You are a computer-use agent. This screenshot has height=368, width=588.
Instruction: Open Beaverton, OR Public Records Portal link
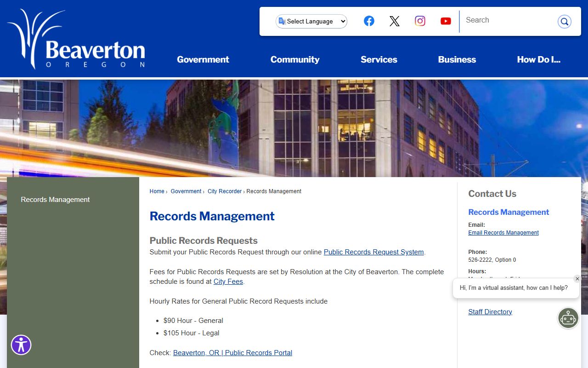[x=232, y=353]
